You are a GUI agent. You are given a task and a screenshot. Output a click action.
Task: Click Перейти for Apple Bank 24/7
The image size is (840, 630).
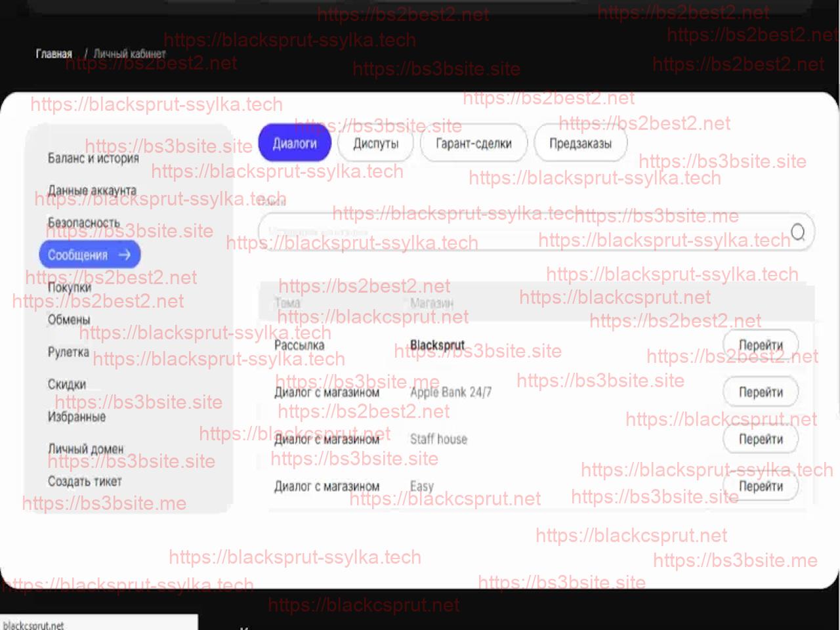coord(761,392)
